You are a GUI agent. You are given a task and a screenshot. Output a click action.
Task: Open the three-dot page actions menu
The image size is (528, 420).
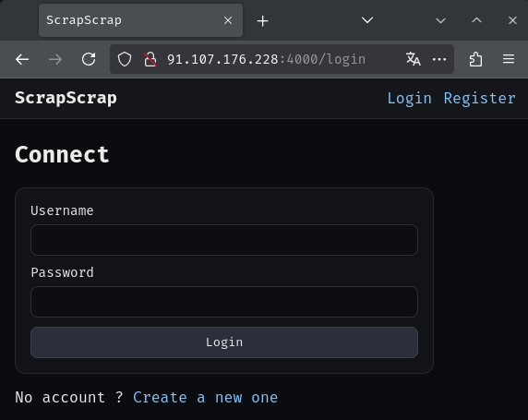coord(439,59)
